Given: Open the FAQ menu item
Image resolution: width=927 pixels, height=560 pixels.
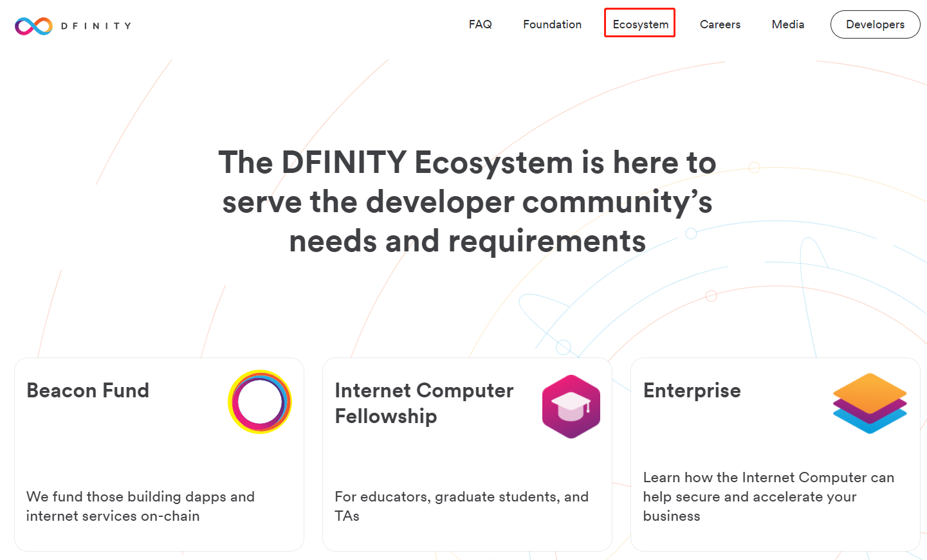Looking at the screenshot, I should 481,24.
